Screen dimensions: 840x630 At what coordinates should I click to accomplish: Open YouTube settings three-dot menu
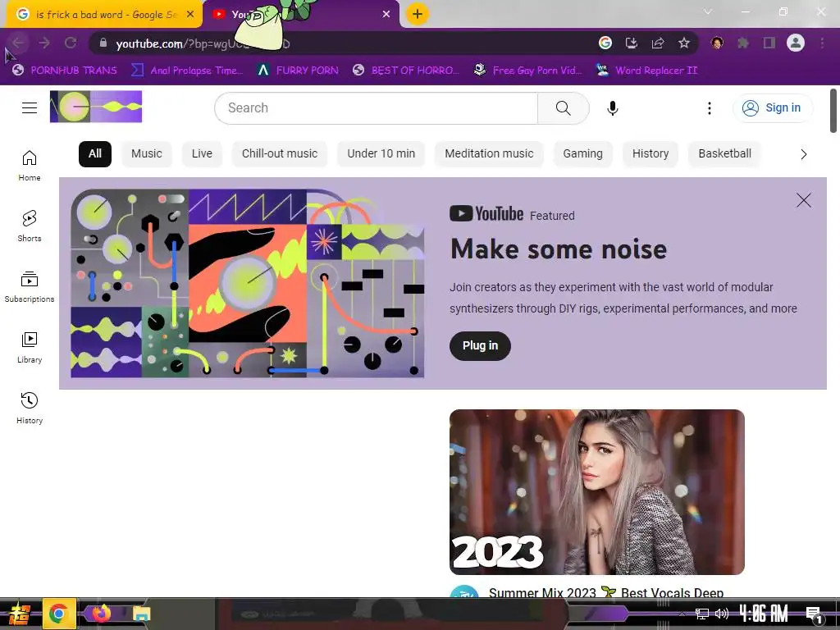[710, 107]
